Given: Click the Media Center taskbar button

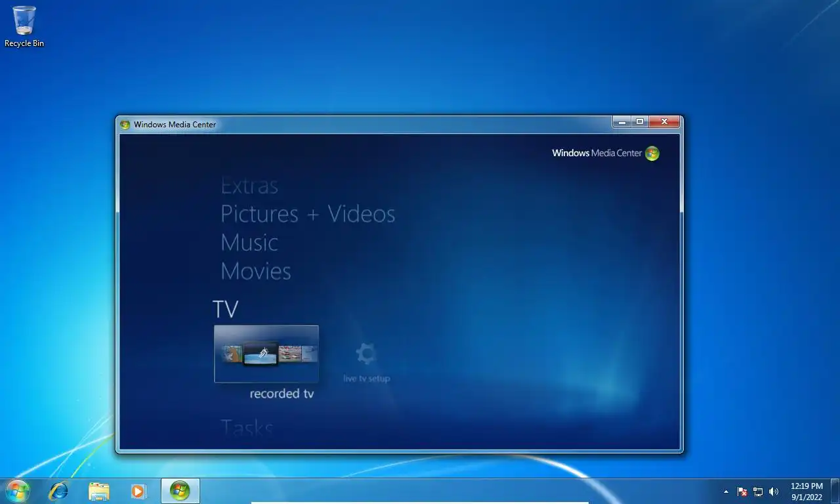Looking at the screenshot, I should (x=180, y=491).
